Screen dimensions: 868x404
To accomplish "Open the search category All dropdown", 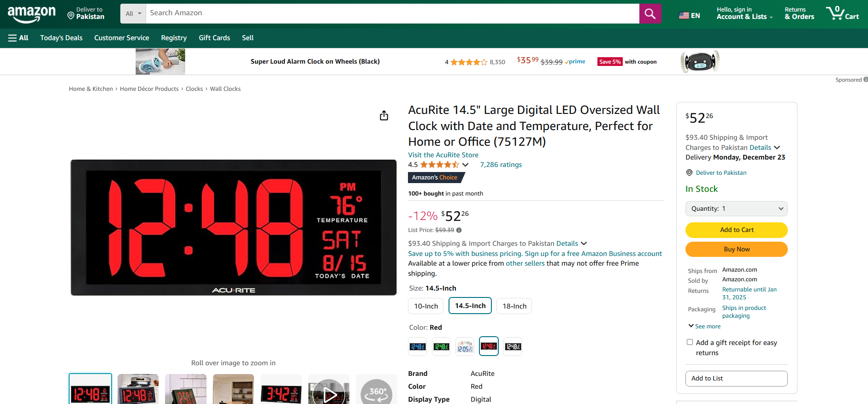I will [133, 13].
